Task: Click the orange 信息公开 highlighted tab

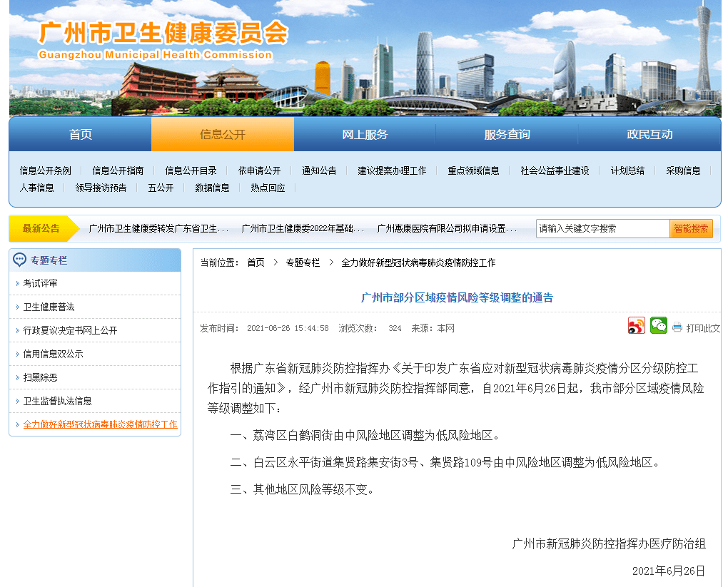Action: pyautogui.click(x=222, y=134)
